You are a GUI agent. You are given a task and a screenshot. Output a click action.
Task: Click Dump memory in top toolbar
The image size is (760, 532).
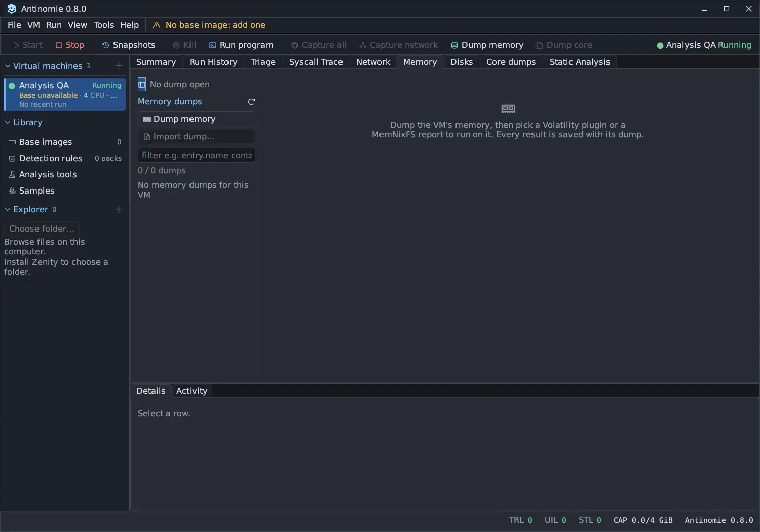(x=487, y=45)
